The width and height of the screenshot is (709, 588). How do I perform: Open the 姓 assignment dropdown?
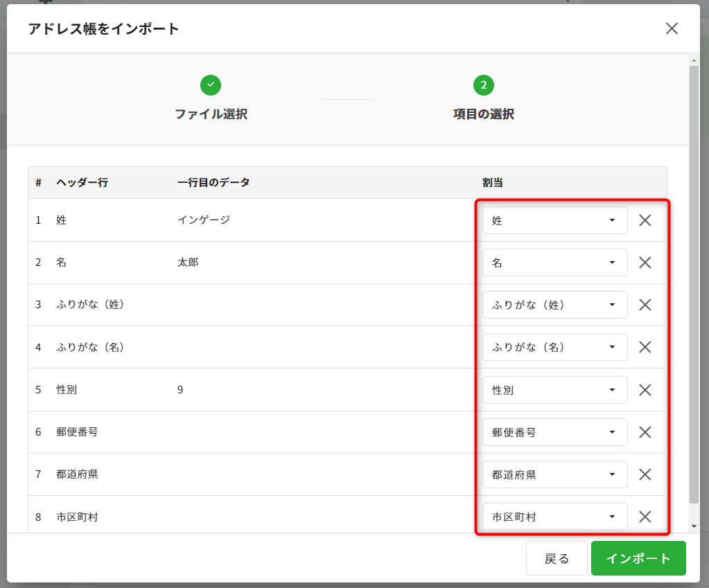[x=554, y=220]
